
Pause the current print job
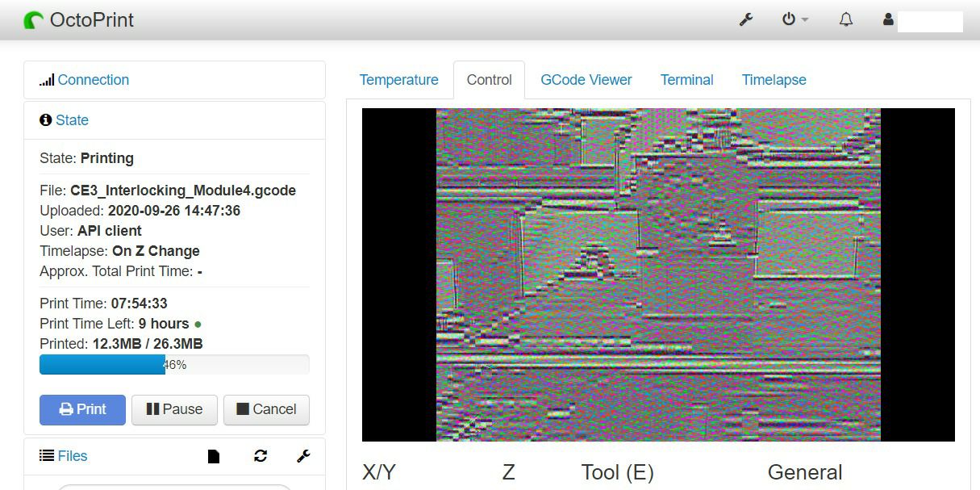174,409
